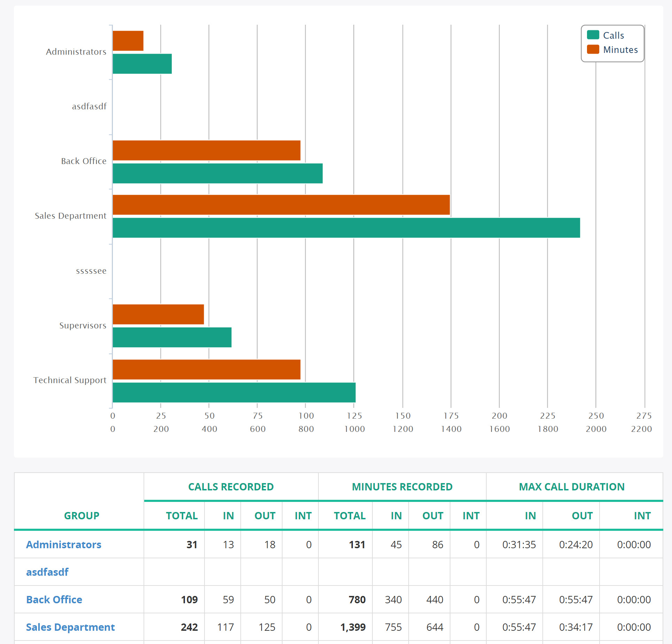Select Sales Department total minutes value 1,399

point(353,627)
